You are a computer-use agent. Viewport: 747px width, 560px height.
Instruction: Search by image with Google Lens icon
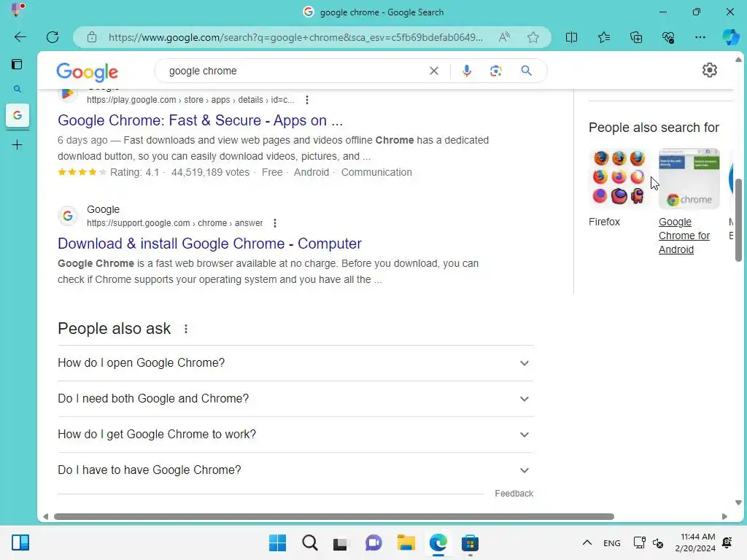tap(496, 71)
